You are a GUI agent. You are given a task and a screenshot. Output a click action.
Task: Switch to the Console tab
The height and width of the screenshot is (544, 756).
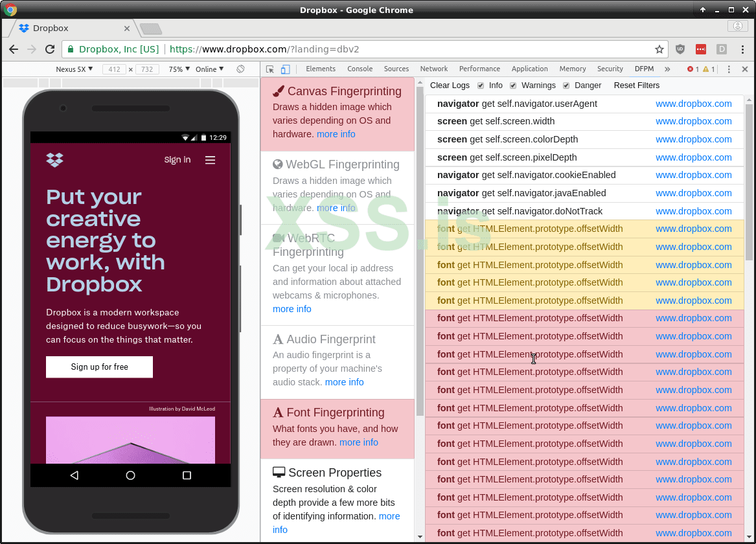point(360,69)
